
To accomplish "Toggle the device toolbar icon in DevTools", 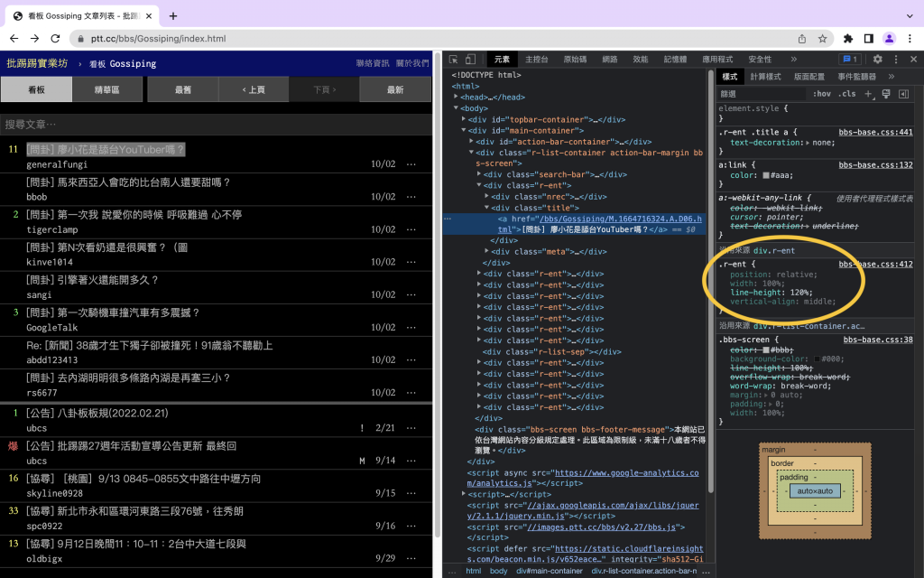I will (470, 59).
